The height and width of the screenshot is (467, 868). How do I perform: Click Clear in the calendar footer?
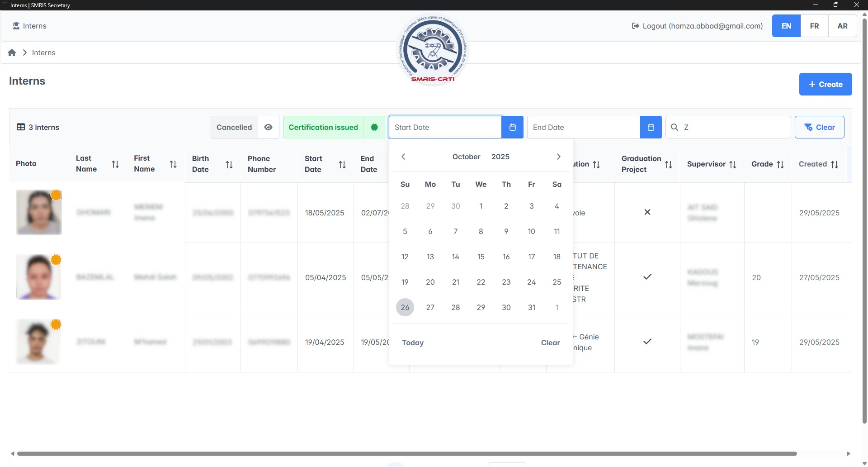tap(550, 343)
